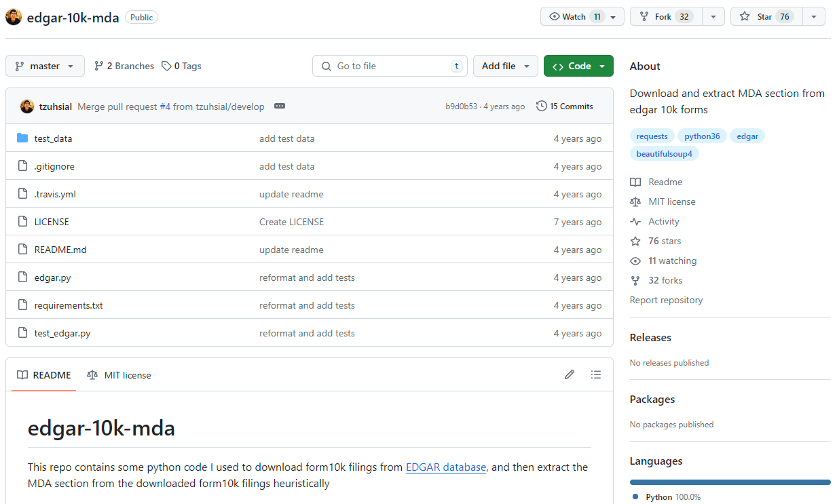837x504 pixels.
Task: Click Report repository link
Action: 666,300
